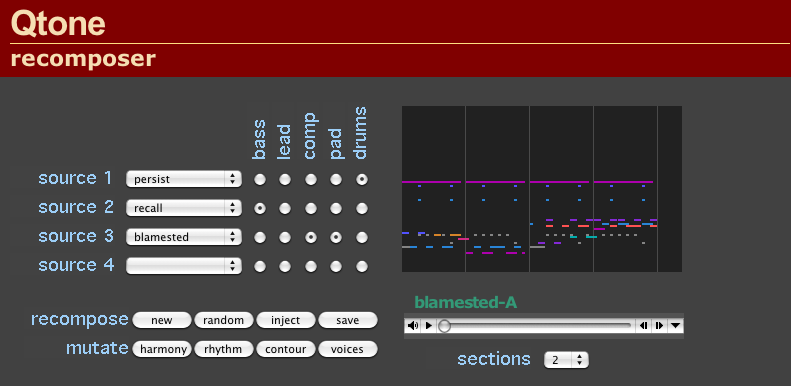Click the source 2 label

(x=76, y=207)
